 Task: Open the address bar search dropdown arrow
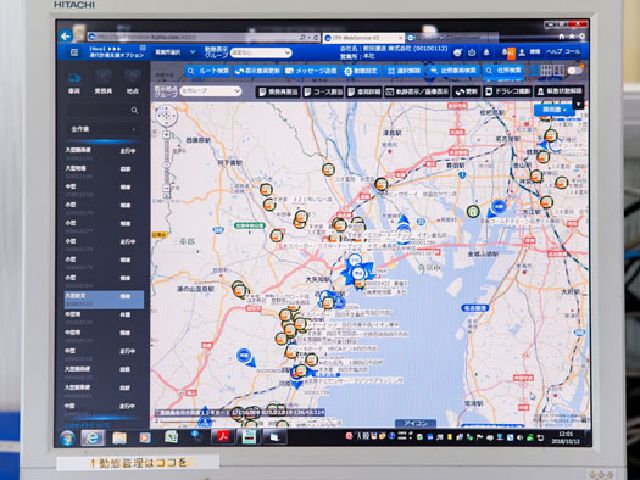(309, 37)
